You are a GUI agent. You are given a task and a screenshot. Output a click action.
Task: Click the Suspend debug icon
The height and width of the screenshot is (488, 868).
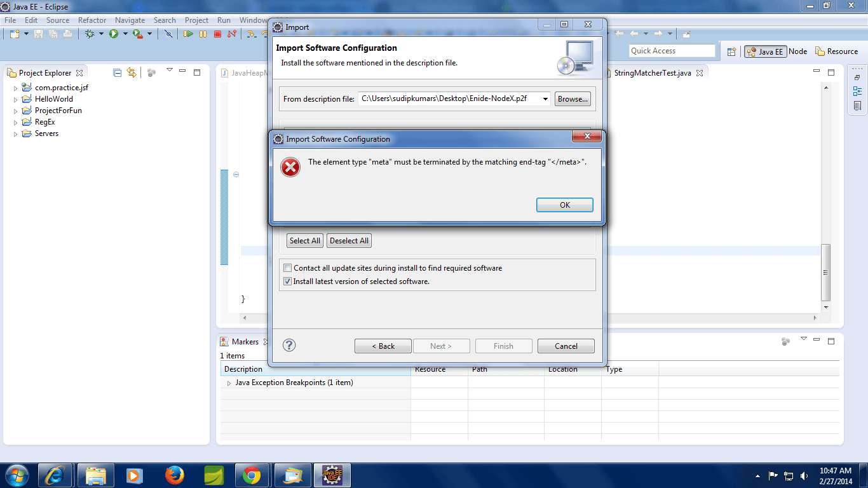(203, 34)
